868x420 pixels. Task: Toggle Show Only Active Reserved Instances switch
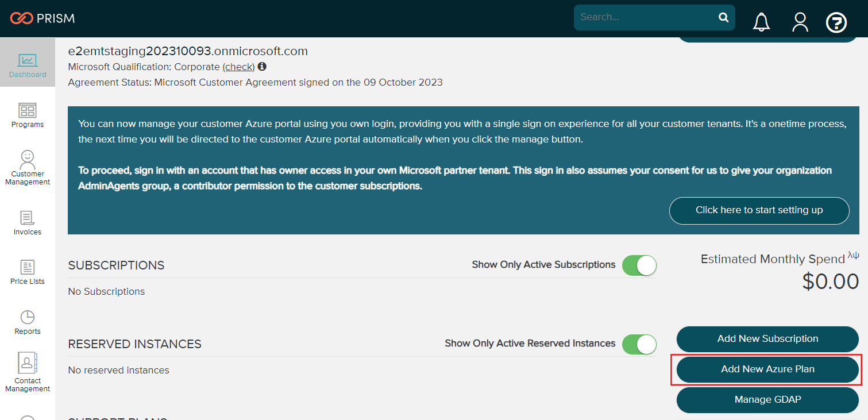(x=639, y=344)
